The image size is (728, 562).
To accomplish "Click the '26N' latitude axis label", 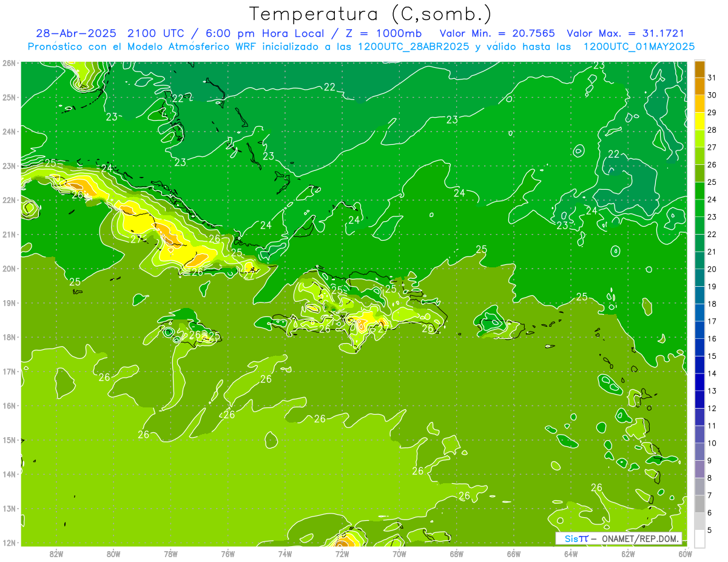I will [8, 63].
